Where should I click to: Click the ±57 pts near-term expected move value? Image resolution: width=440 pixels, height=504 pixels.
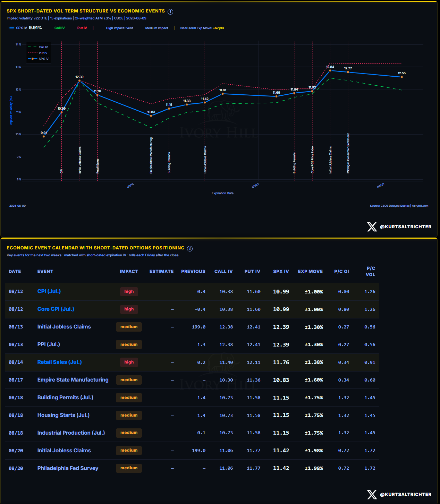[x=219, y=28]
